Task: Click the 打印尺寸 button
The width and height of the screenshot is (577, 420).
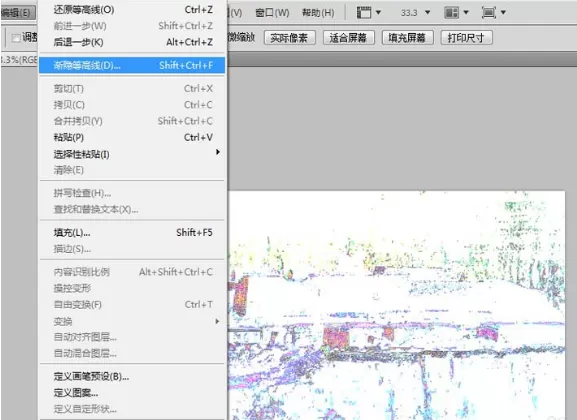Action: (x=466, y=38)
